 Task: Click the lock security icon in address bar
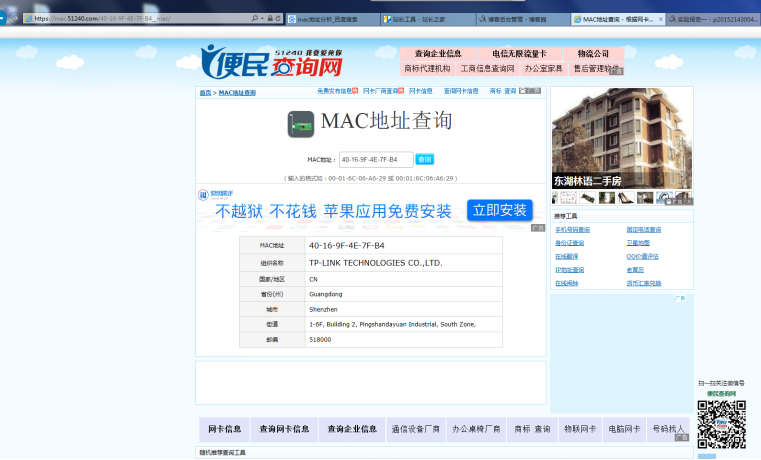click(270, 18)
